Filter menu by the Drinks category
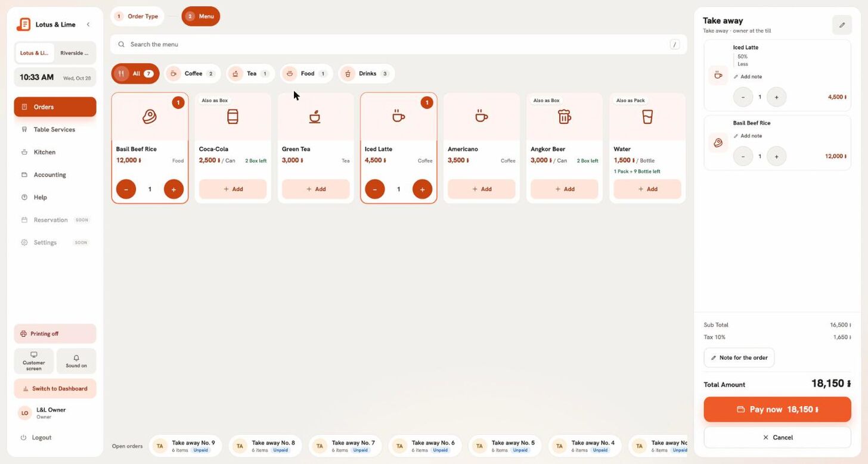This screenshot has width=868, height=464. 367,73
